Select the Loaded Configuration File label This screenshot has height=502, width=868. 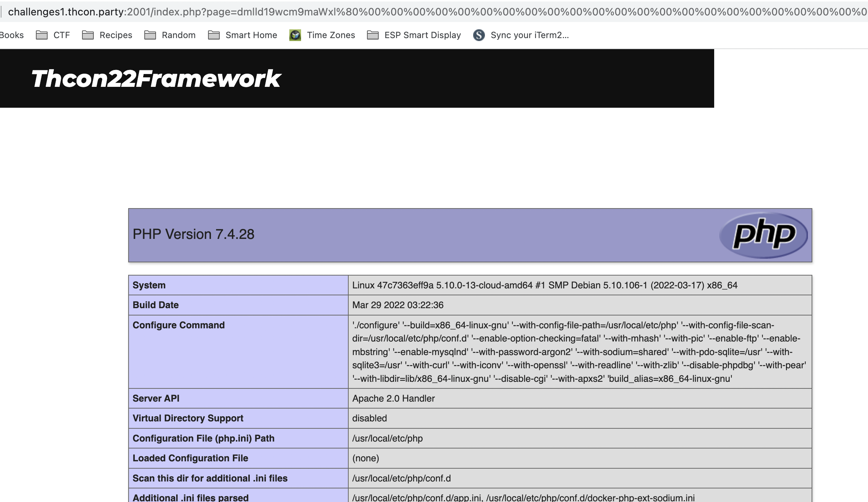pyautogui.click(x=190, y=458)
